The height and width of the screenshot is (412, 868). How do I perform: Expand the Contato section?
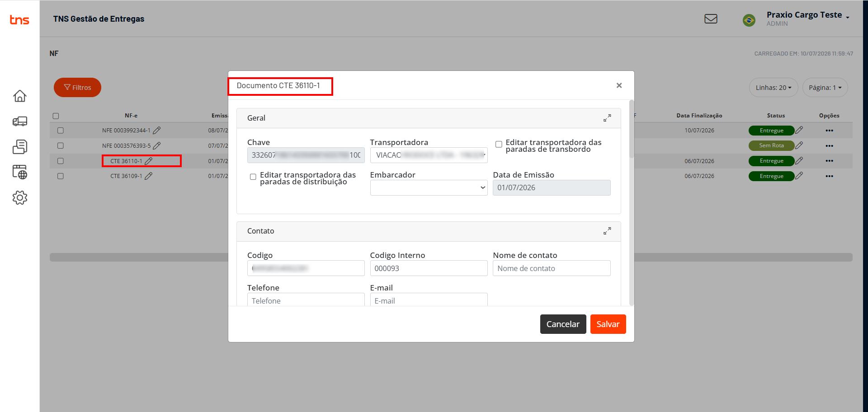pos(607,231)
